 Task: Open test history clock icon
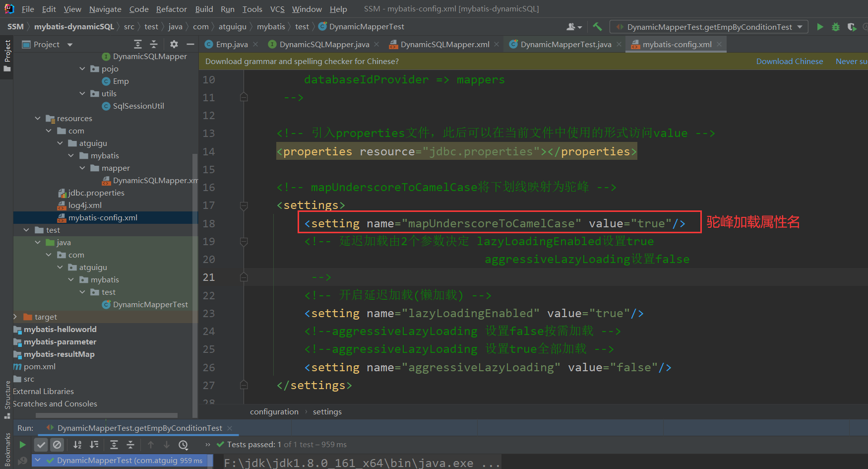coord(184,445)
